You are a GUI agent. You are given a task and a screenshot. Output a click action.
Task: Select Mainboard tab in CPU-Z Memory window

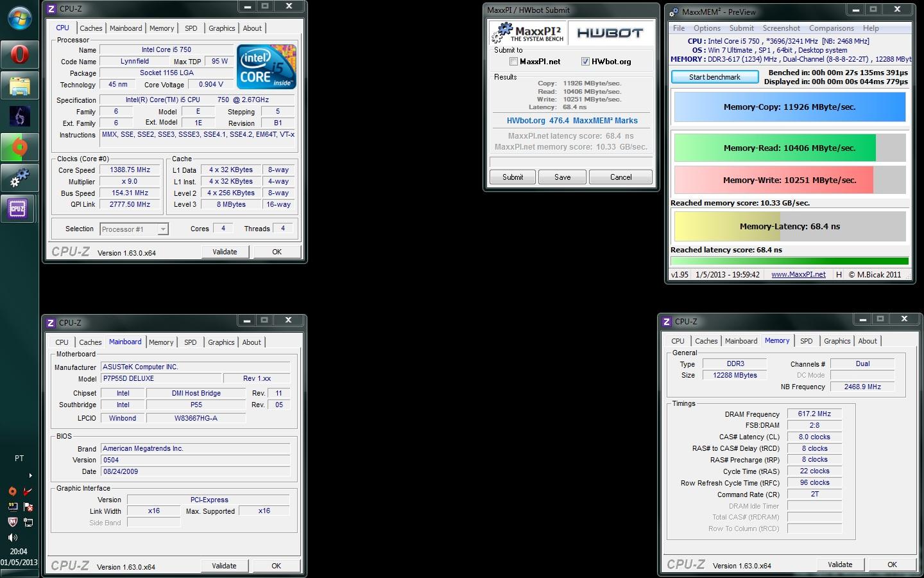(x=741, y=341)
